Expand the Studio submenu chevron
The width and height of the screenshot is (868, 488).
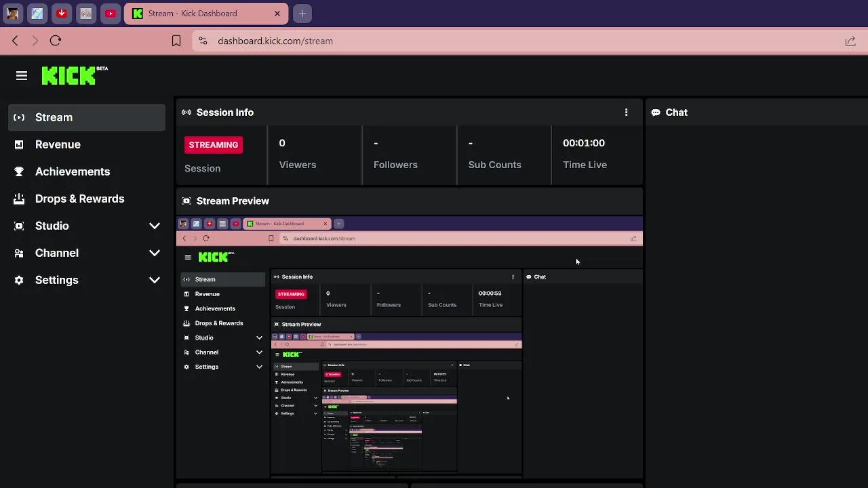155,226
